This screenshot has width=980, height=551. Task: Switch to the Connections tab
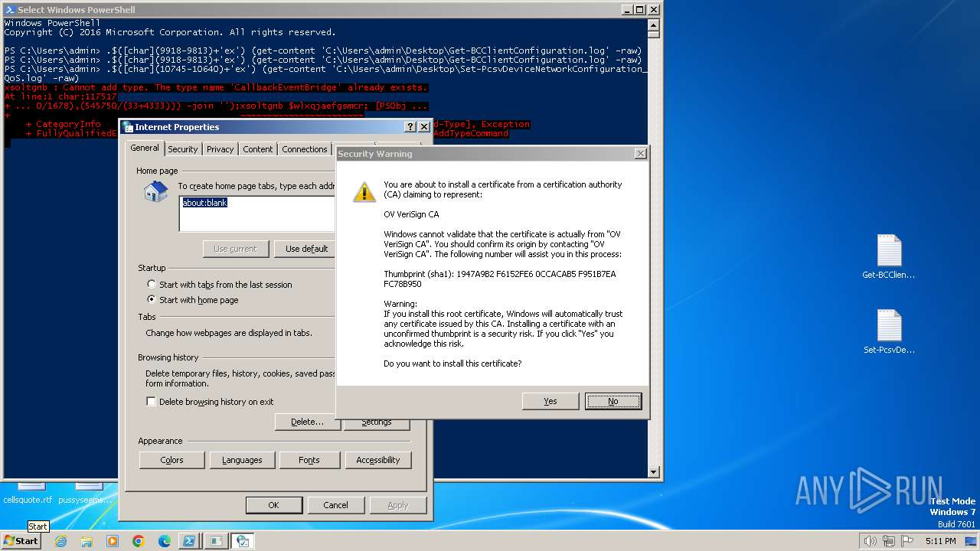pyautogui.click(x=304, y=149)
